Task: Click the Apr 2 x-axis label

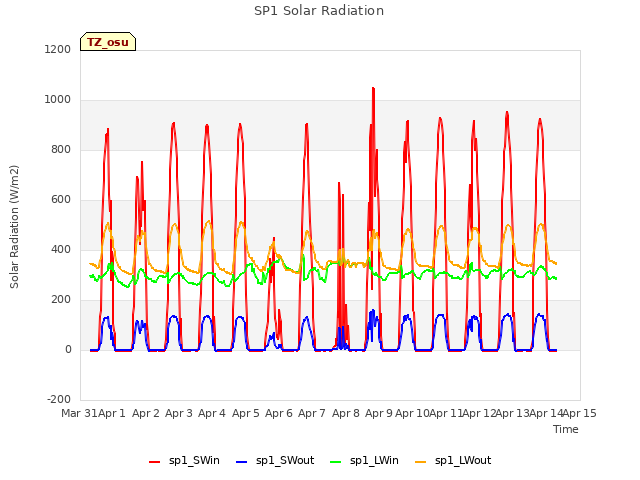Action: [x=146, y=413]
